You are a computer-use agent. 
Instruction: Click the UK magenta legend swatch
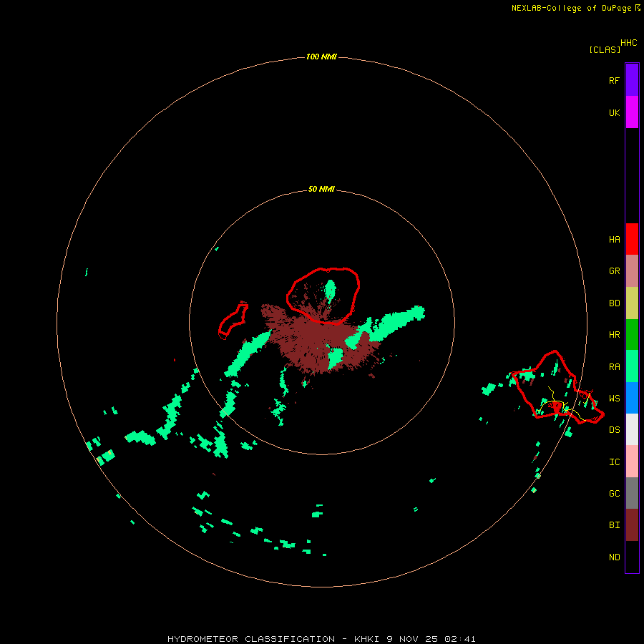[632, 112]
